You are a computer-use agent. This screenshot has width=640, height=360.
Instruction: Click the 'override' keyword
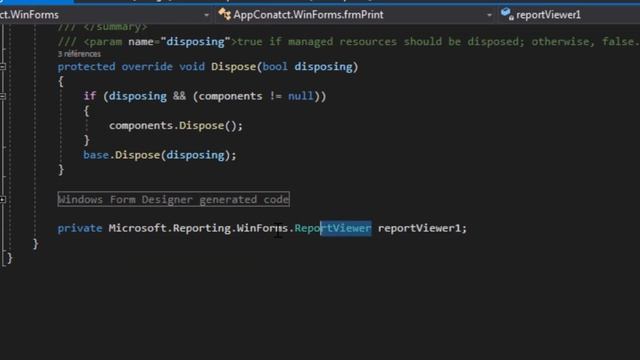click(147, 67)
